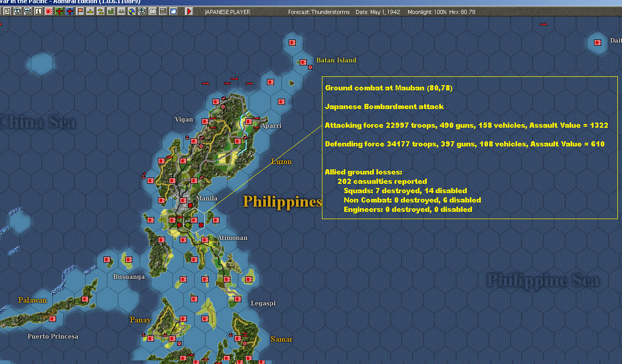Select the red ship task force at top right
The height and width of the screenshot is (364, 622).
click(x=544, y=24)
